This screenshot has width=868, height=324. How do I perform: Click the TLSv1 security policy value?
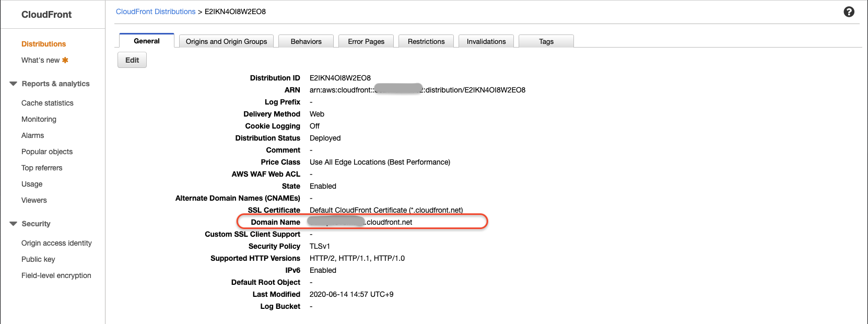[x=320, y=246]
